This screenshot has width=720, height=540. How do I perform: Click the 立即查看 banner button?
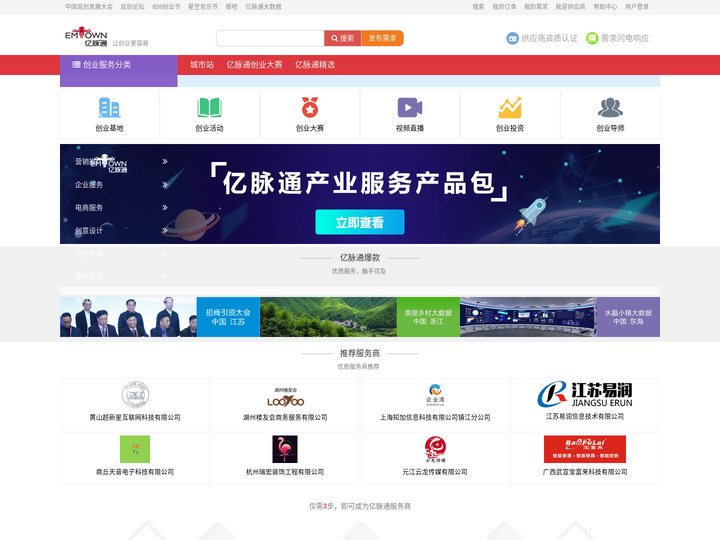coord(360,222)
